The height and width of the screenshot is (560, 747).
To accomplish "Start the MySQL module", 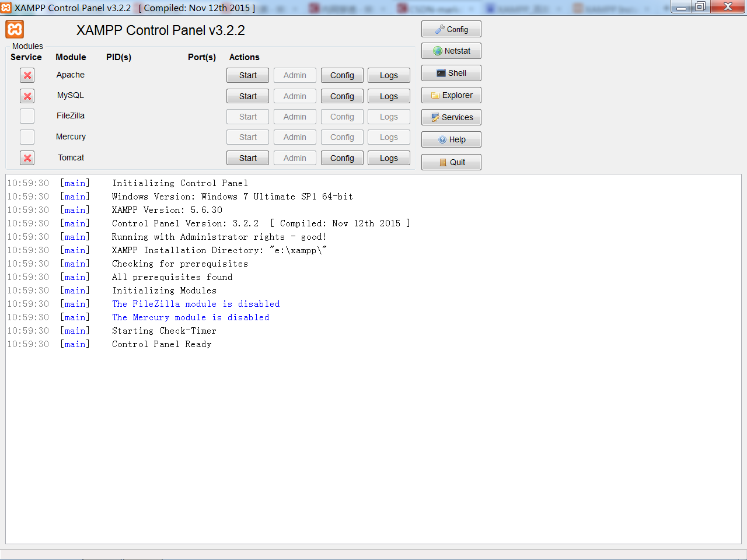I will 247,96.
